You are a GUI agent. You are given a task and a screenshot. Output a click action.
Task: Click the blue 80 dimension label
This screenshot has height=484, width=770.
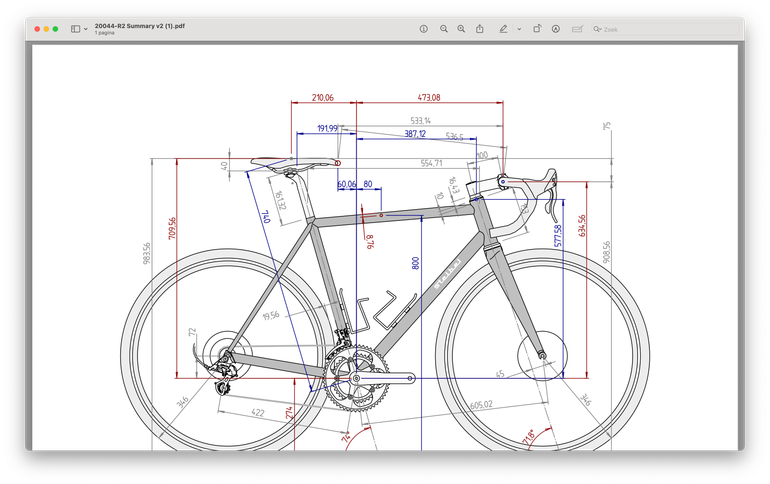click(368, 184)
